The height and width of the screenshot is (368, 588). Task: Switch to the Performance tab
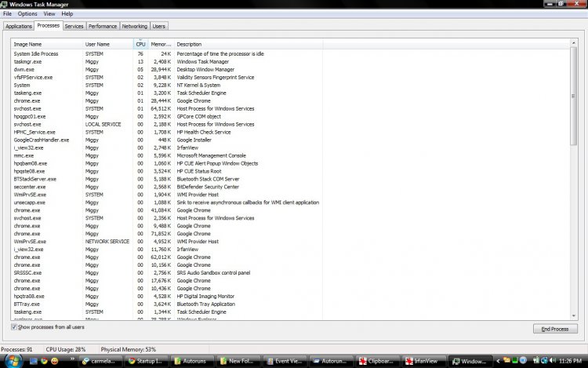(x=103, y=26)
